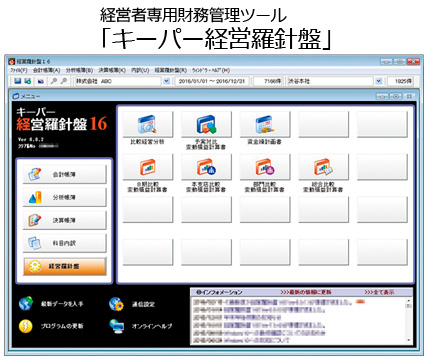Click the third toolbar icon beside the save icons

click(x=41, y=81)
